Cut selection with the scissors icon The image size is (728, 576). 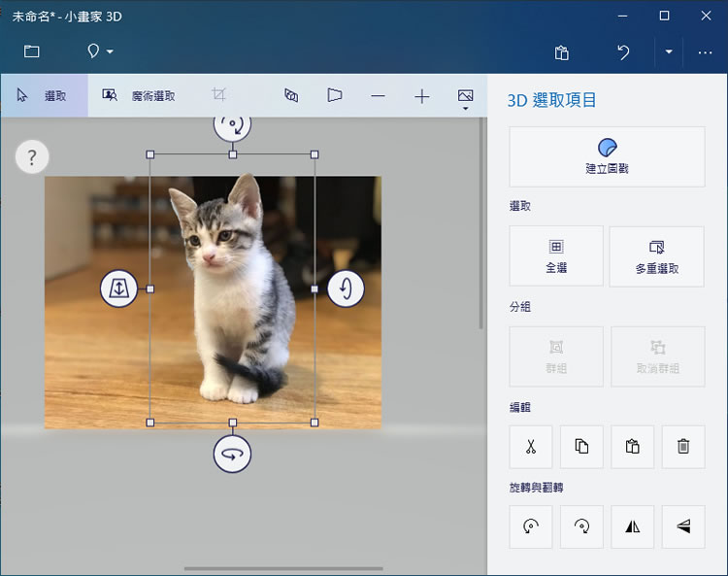(x=531, y=447)
